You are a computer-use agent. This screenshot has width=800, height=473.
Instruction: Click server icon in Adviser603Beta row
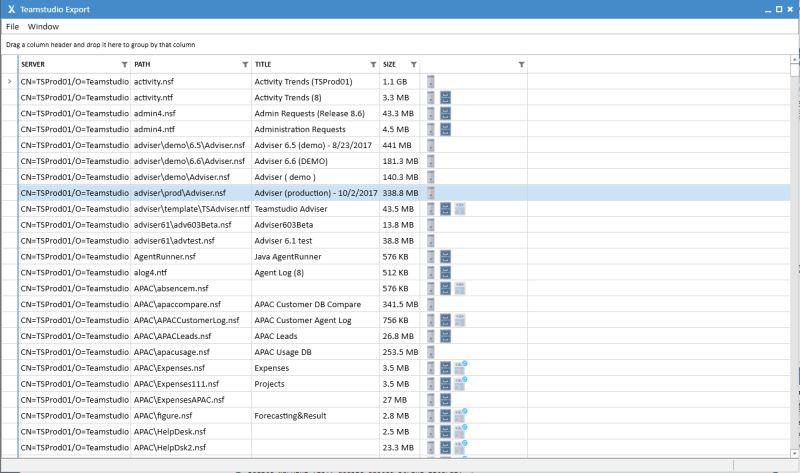pos(431,225)
